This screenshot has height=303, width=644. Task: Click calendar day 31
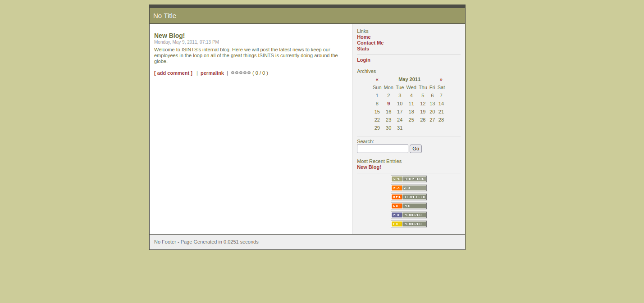point(400,128)
